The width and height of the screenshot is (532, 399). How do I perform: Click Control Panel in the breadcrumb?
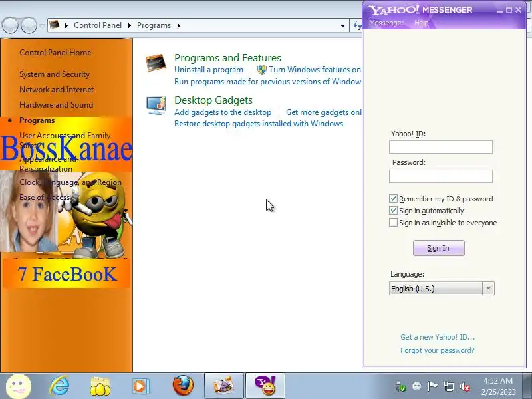click(x=98, y=25)
